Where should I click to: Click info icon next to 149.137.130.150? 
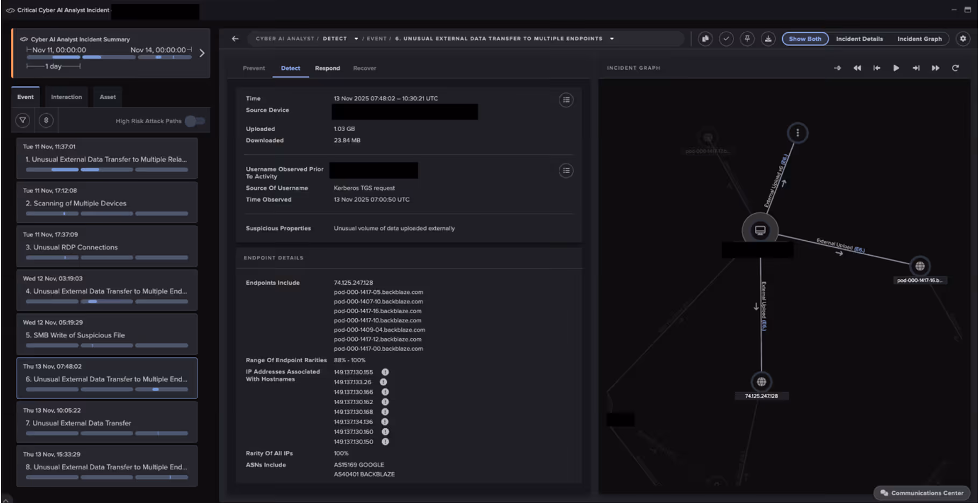385,442
